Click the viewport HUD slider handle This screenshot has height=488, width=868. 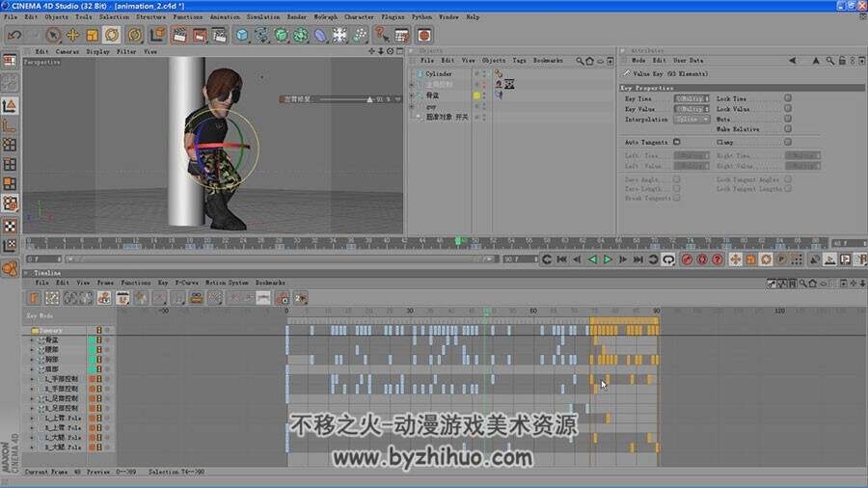pyautogui.click(x=369, y=99)
